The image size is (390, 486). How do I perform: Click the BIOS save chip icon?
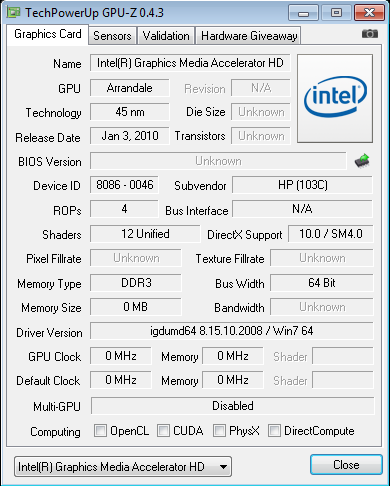[x=362, y=161]
